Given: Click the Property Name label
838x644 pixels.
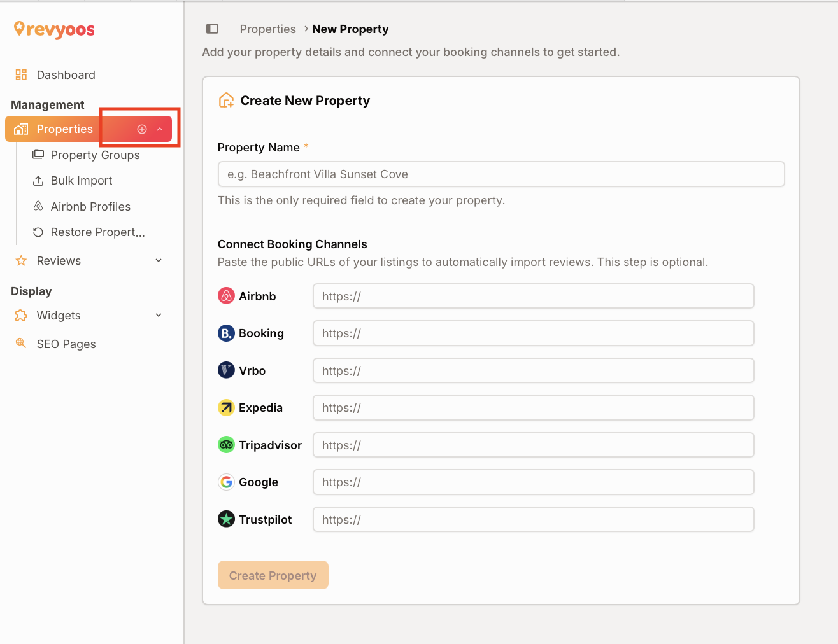Looking at the screenshot, I should point(259,148).
